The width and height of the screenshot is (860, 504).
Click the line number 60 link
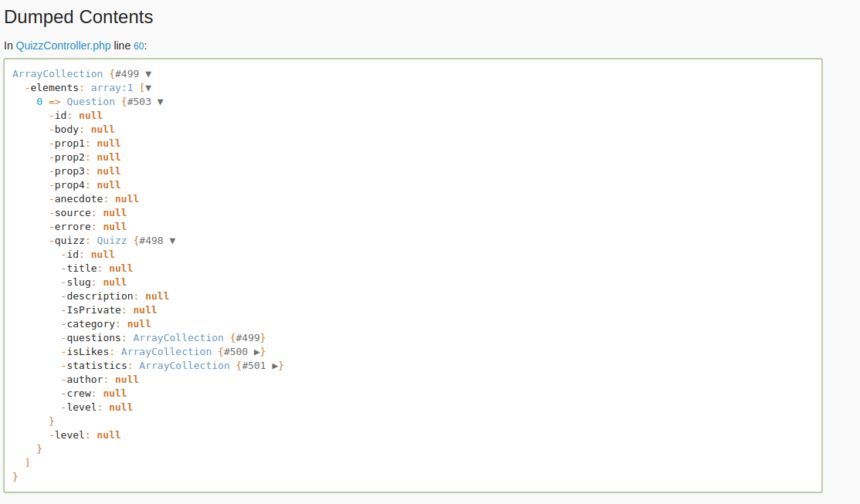point(139,46)
